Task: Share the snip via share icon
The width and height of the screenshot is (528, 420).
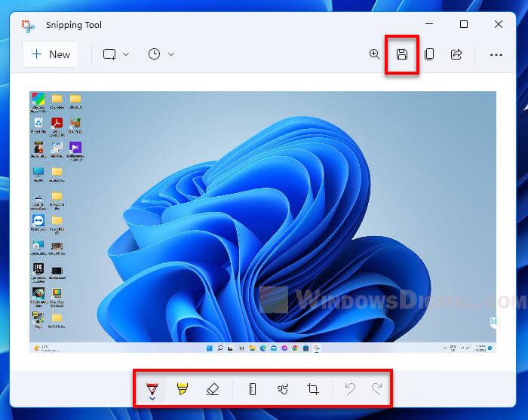Action: (456, 54)
